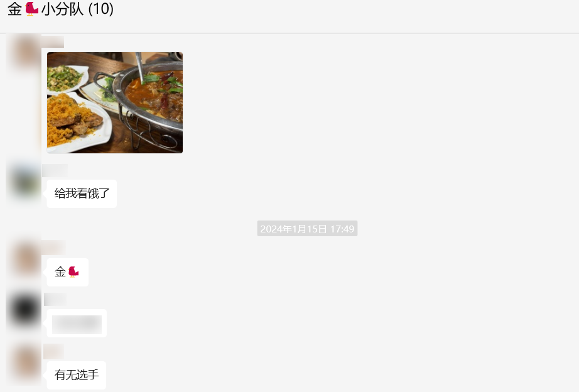Click the avatar of the food photo sender

coord(24,53)
